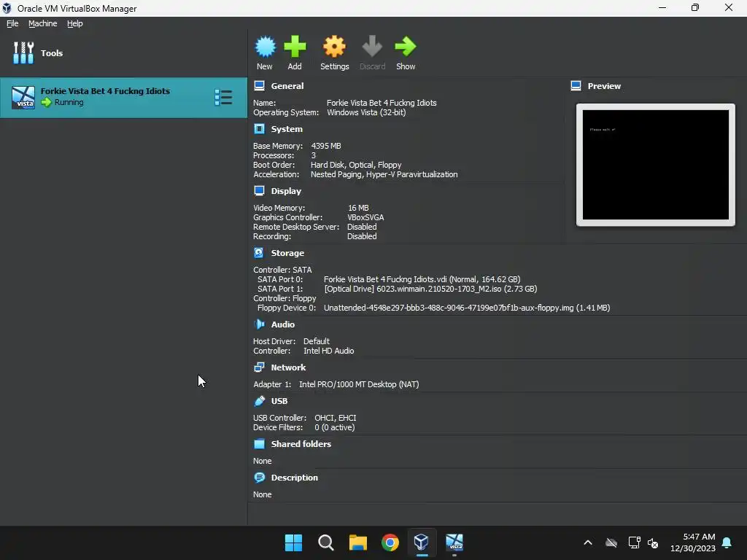Click the Graphics Controller value VBoxSVGA
Viewport: 747px width, 560px height.
365,217
